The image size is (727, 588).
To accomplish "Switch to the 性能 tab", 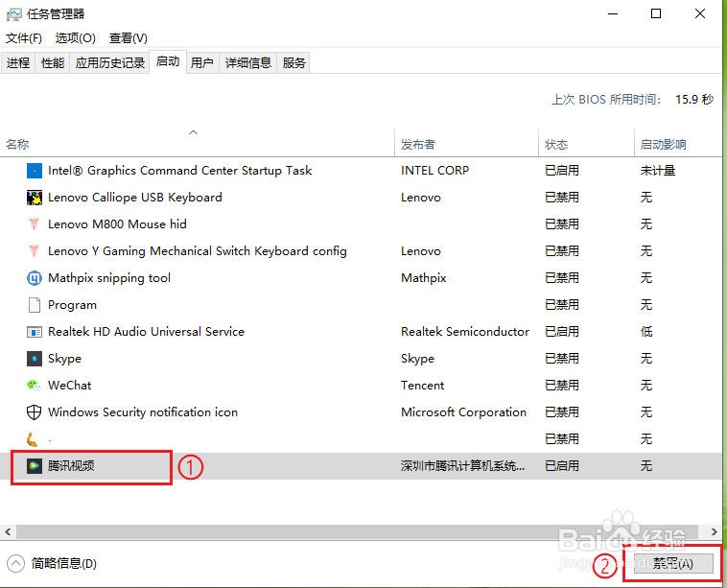I will (53, 62).
